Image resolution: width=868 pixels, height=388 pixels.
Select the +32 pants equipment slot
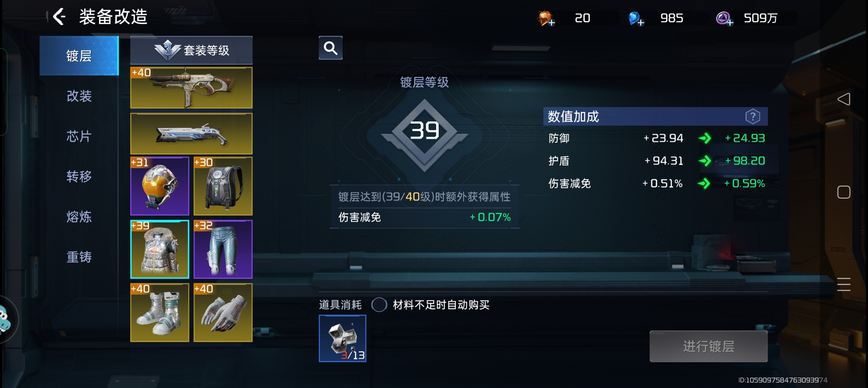point(223,249)
